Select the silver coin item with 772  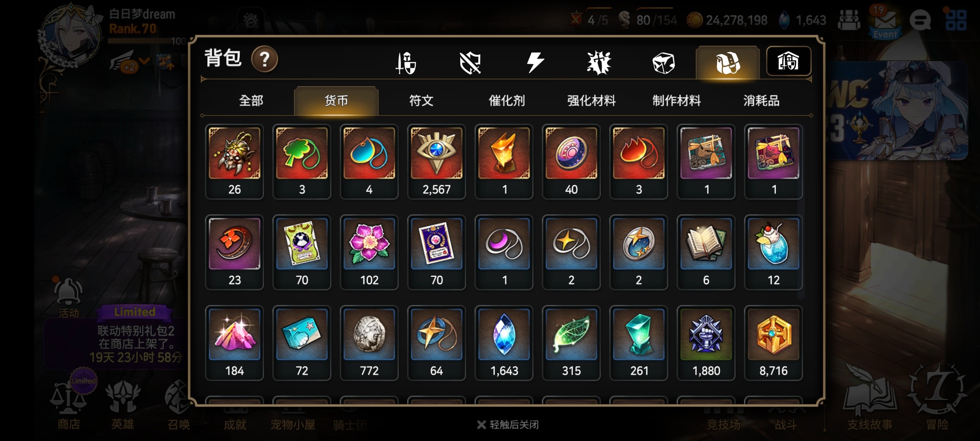point(369,343)
